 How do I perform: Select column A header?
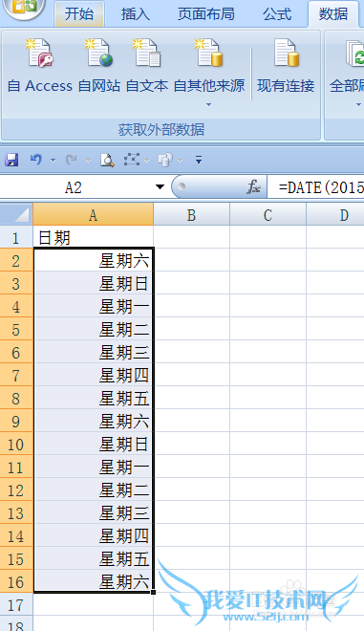[x=93, y=215]
